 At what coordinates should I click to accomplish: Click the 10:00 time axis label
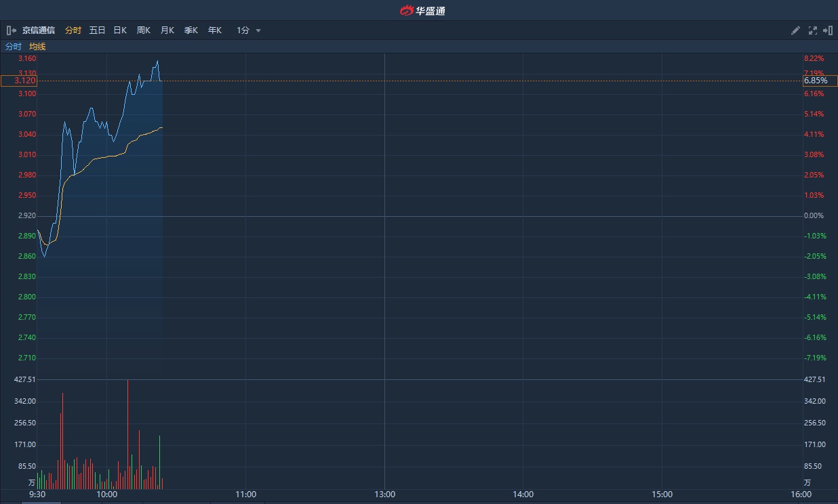107,495
